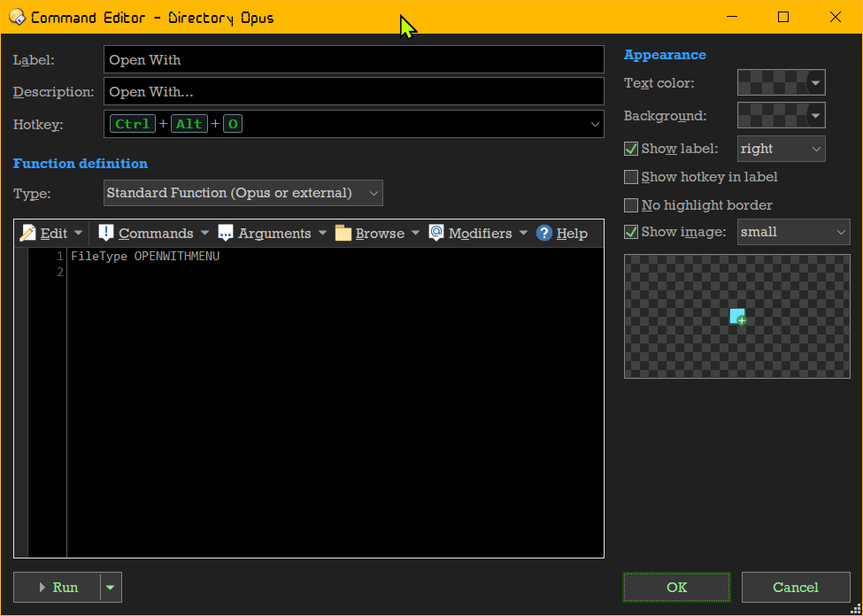Pick the Text color swatch
The image size is (863, 616).
pyautogui.click(x=772, y=83)
